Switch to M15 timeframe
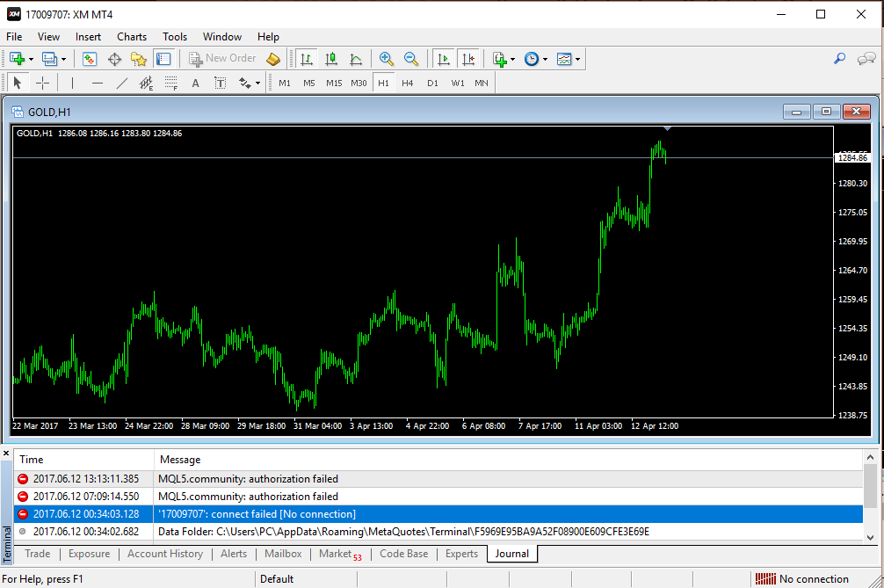884x588 pixels. 334,83
